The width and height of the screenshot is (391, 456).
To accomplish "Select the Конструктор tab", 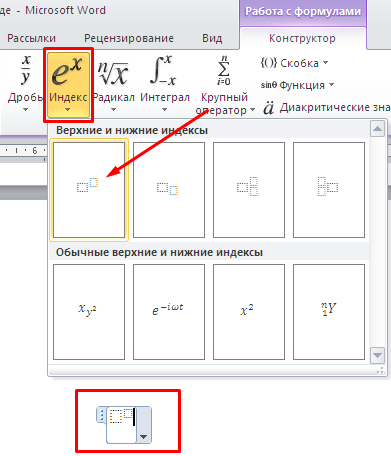I will [302, 38].
